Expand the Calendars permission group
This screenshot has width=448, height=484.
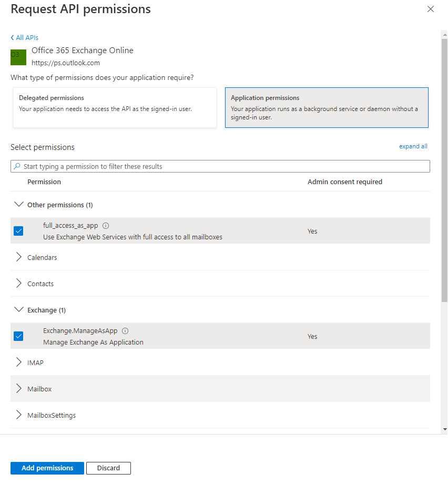(19, 257)
